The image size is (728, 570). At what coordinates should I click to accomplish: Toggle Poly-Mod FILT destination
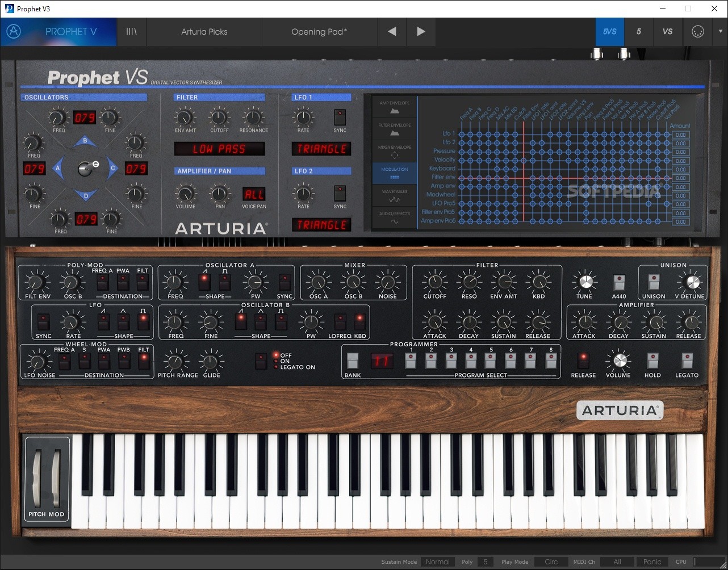(143, 282)
